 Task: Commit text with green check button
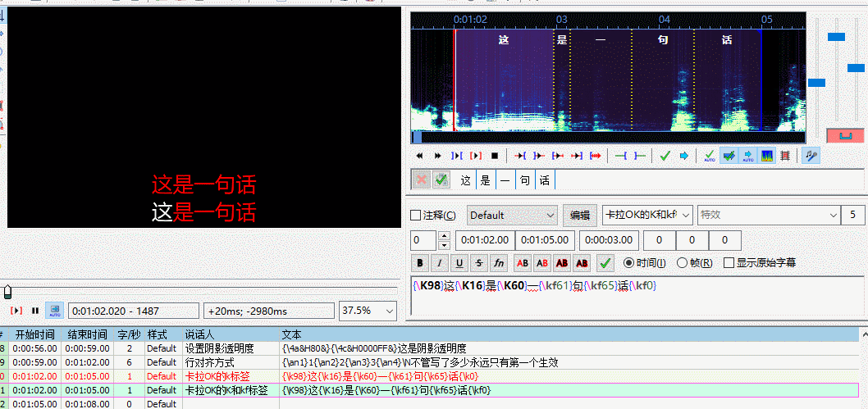[x=606, y=263]
